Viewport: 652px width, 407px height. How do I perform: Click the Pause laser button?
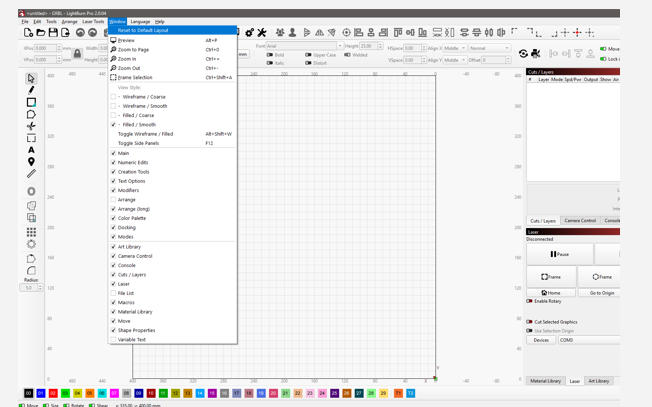[559, 254]
